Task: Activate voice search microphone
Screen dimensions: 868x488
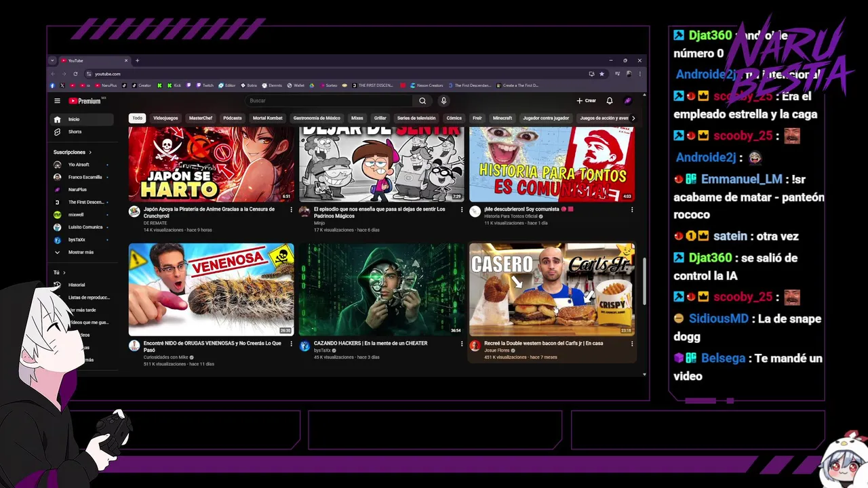Action: (x=443, y=101)
